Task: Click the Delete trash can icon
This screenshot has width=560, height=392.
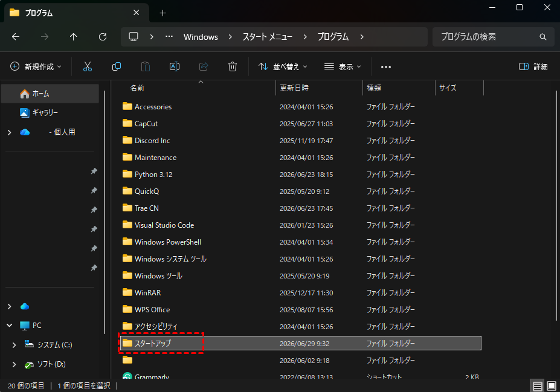Action: coord(233,67)
